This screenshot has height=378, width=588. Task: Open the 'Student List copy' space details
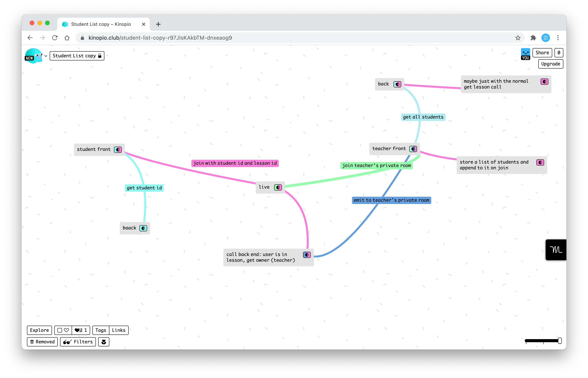pos(77,56)
